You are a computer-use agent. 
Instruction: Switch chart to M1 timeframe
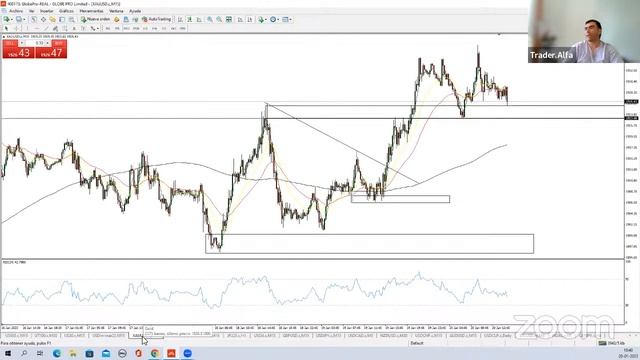coord(108,28)
